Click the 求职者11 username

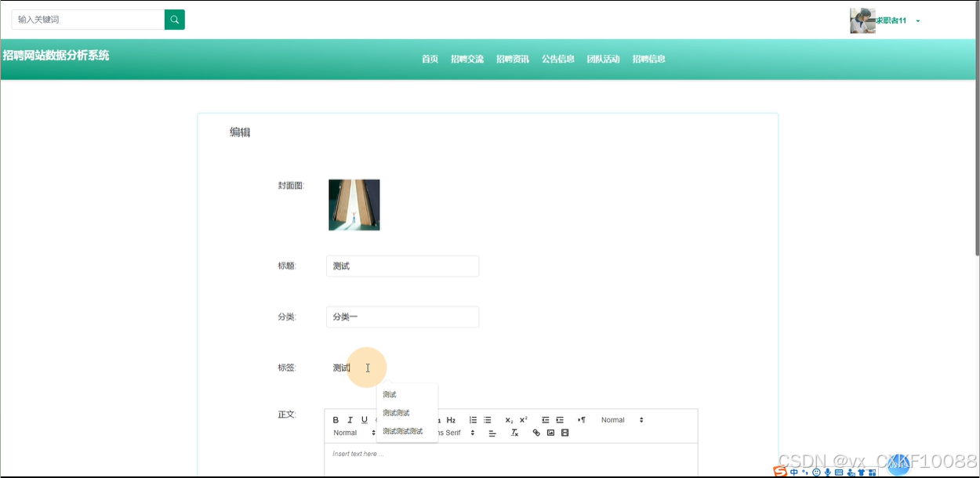[x=891, y=21]
